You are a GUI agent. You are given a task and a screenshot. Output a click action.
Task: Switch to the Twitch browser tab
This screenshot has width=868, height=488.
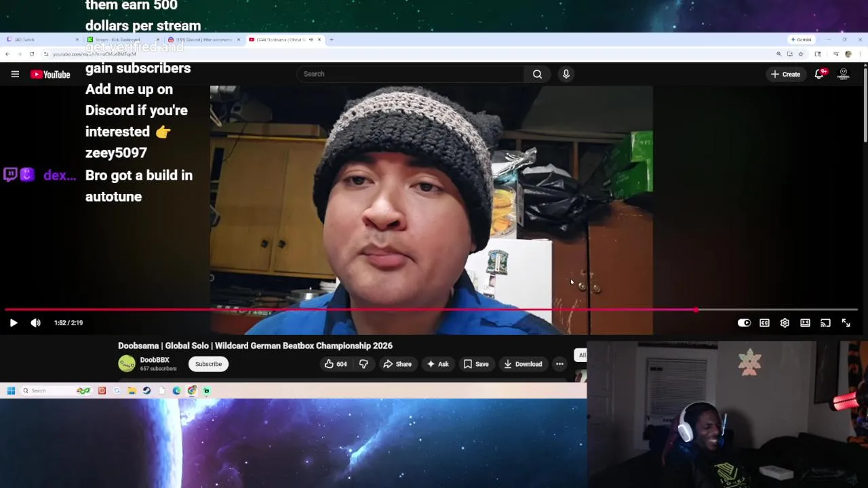[x=41, y=39]
